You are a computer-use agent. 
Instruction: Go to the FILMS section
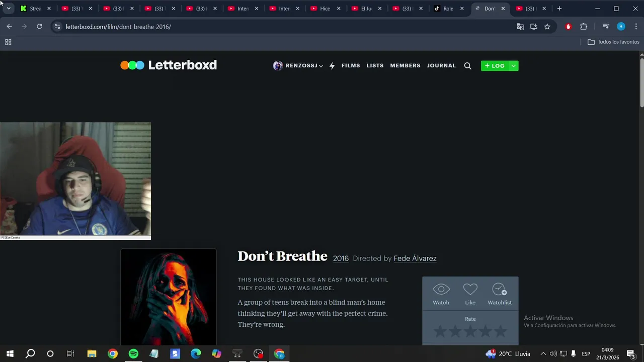351,66
